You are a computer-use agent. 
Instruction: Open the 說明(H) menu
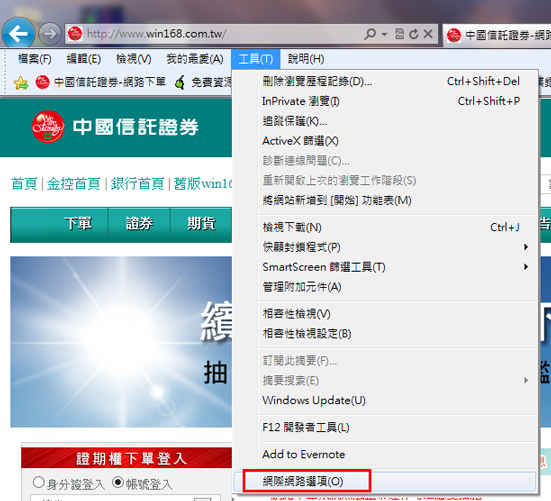point(306,59)
